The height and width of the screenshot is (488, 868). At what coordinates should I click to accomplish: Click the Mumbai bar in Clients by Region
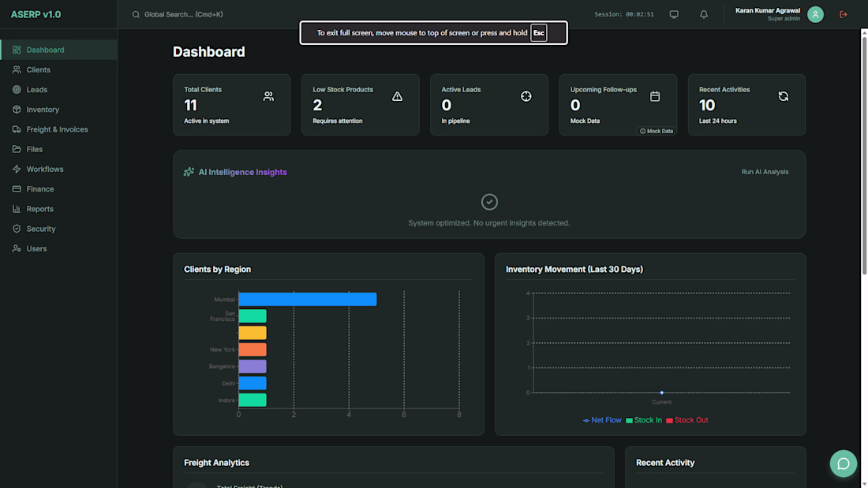(x=308, y=300)
